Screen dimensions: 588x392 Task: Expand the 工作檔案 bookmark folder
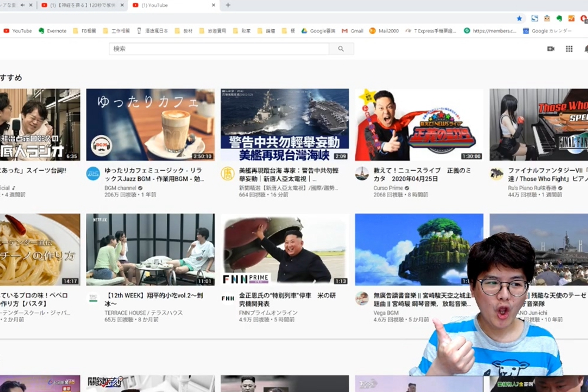click(116, 31)
